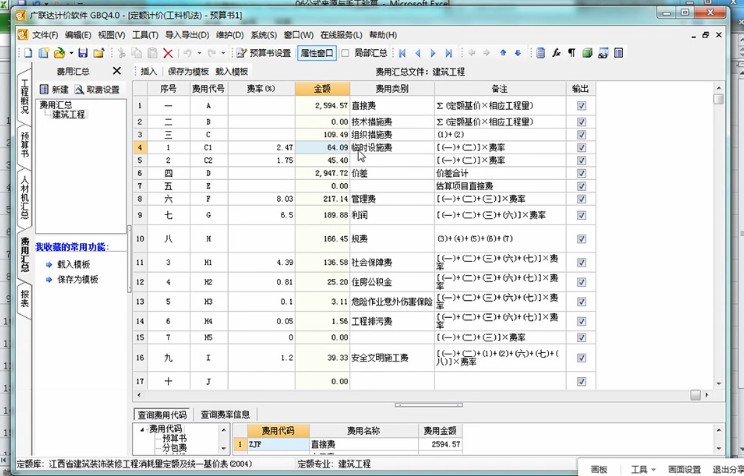This screenshot has width=744, height=476.
Task: Click the yellow folder icon beside save
Action: coord(98,53)
